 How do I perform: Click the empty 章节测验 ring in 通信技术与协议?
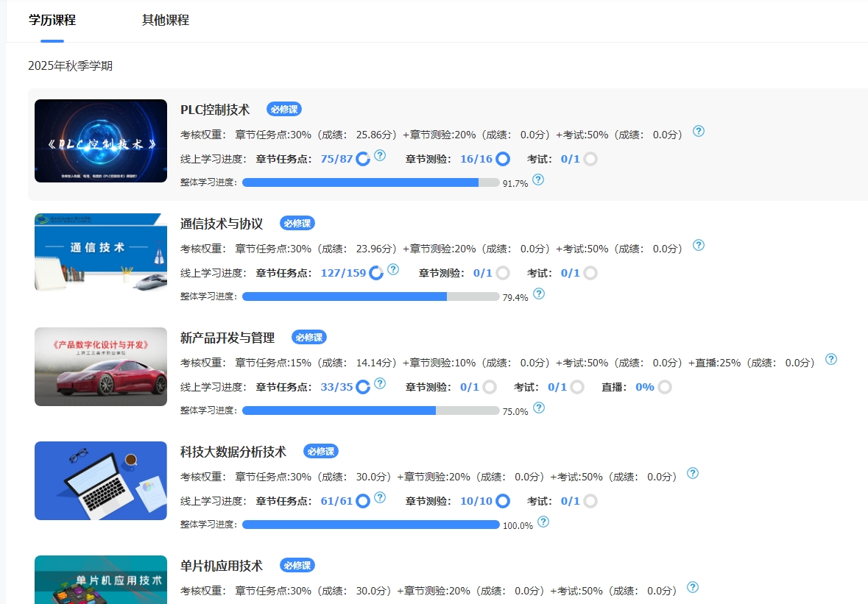[x=503, y=273]
